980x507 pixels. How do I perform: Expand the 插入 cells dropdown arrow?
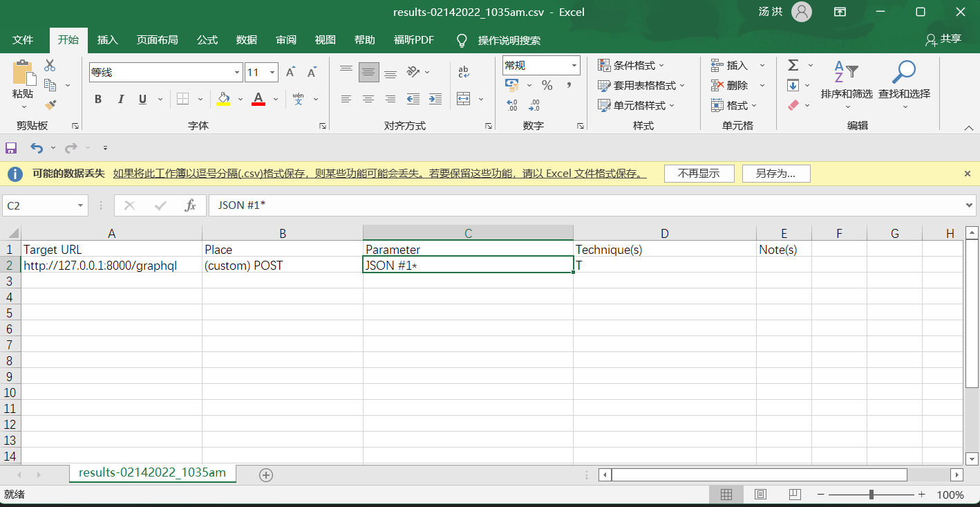tap(762, 65)
